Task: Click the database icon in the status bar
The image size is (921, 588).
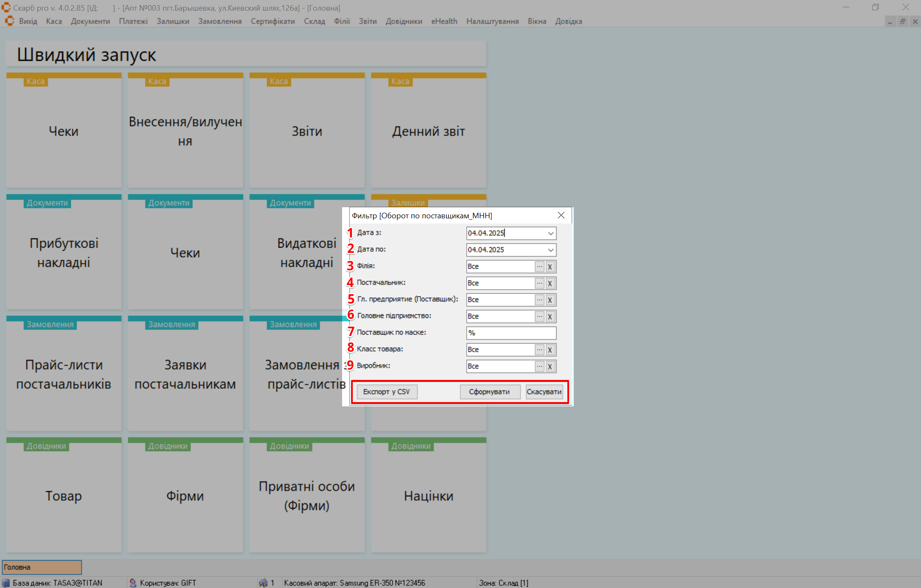Action: click(6, 583)
